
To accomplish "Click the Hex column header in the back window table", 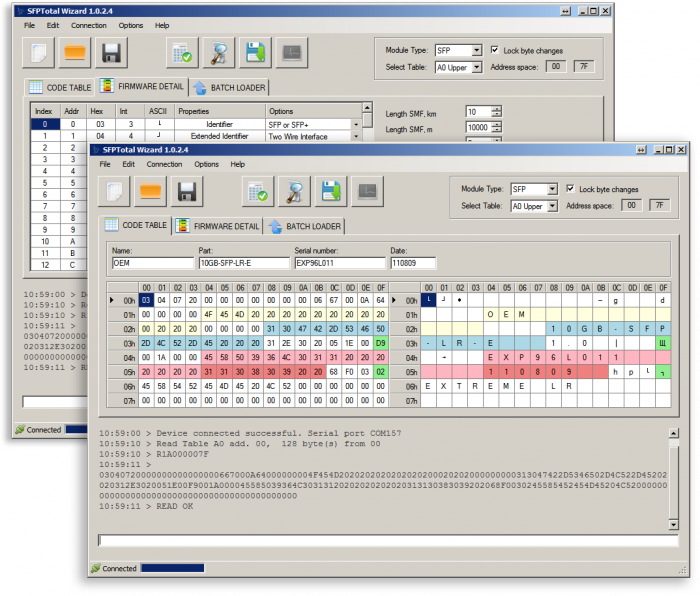I will 100,111.
